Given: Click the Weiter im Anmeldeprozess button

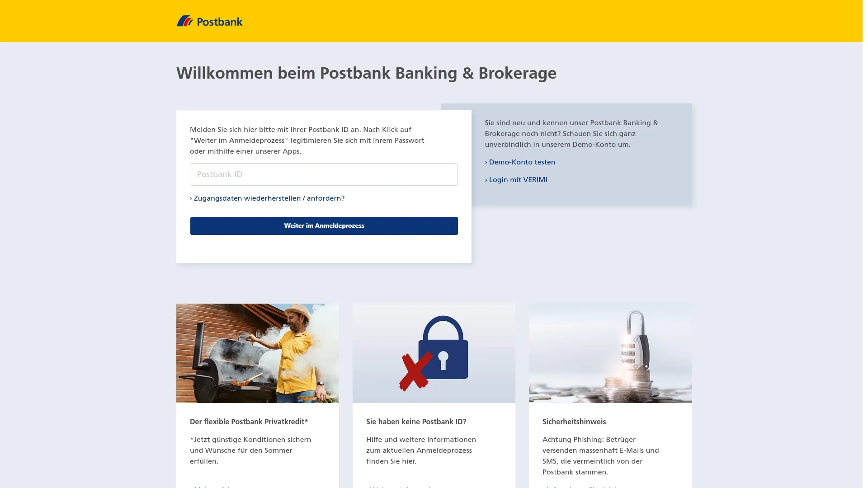Looking at the screenshot, I should 324,226.
